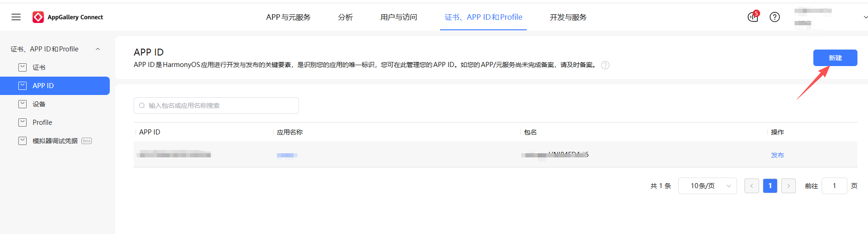
Task: Select 模拟器调试凭据 in the sidebar
Action: pyautogui.click(x=55, y=141)
